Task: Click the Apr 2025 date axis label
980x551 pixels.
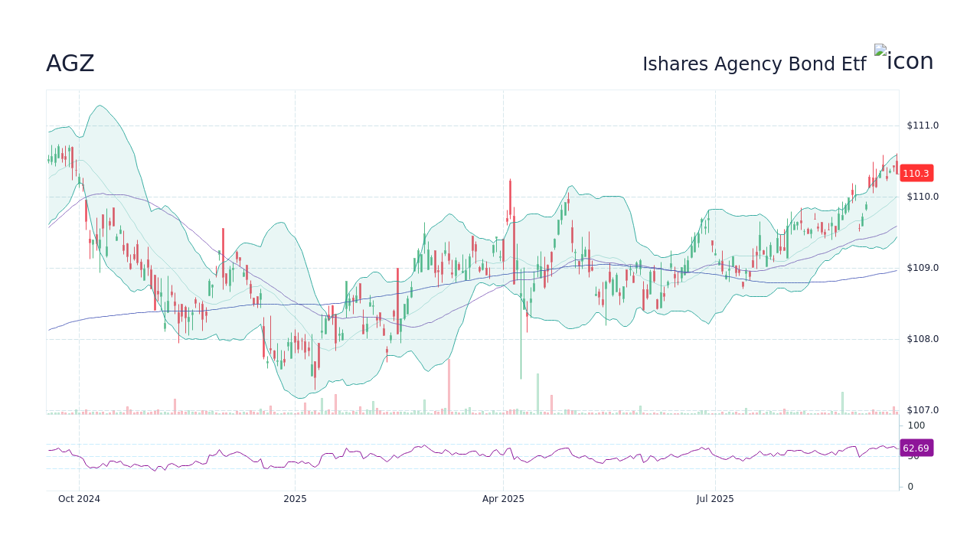Action: (x=503, y=499)
